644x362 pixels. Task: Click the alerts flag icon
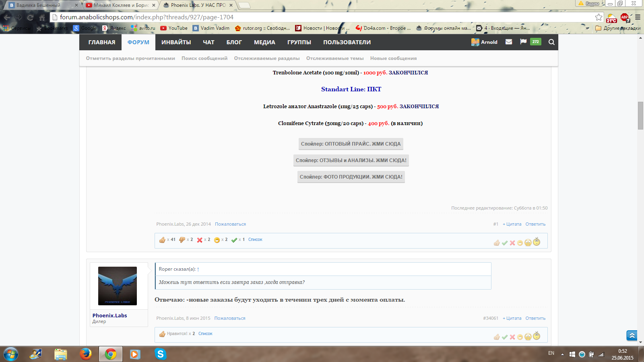point(523,42)
